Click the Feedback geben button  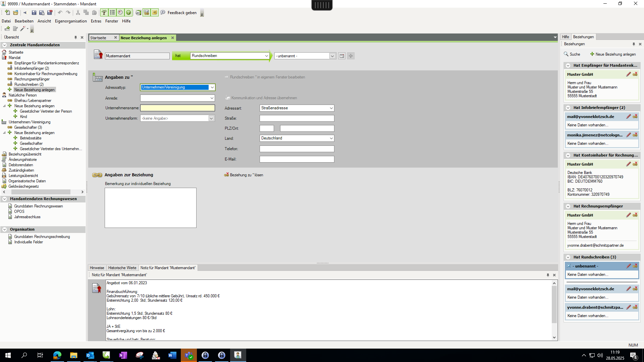[x=178, y=13]
